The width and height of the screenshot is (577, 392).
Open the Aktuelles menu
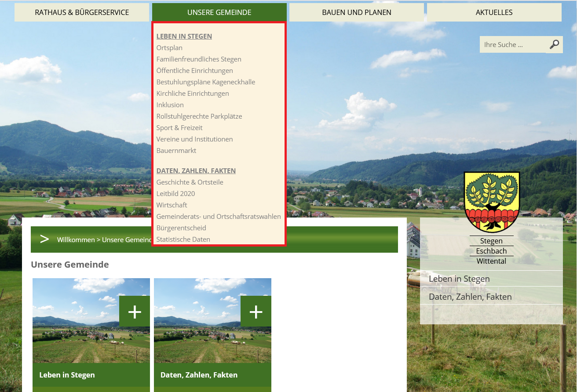(x=494, y=12)
